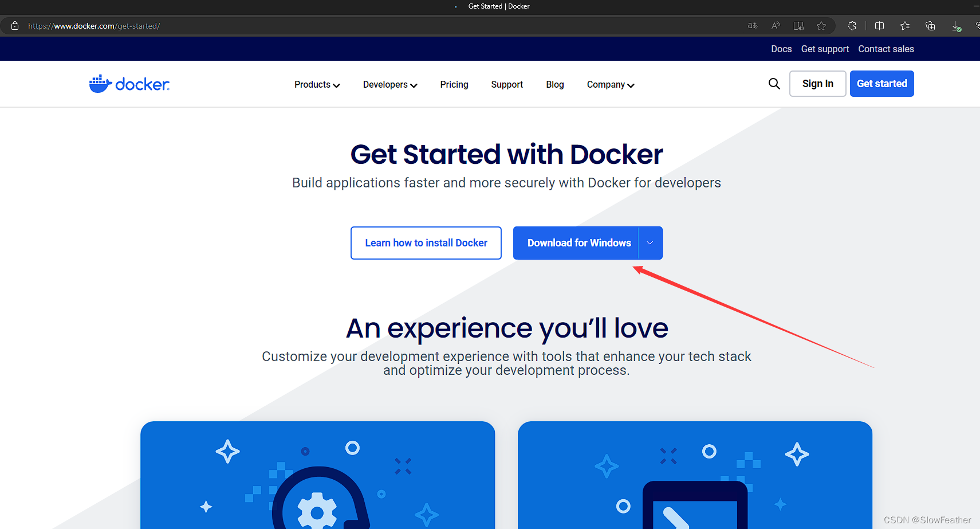Click Download for Windows button
Viewport: 980px width, 529px height.
pos(576,243)
